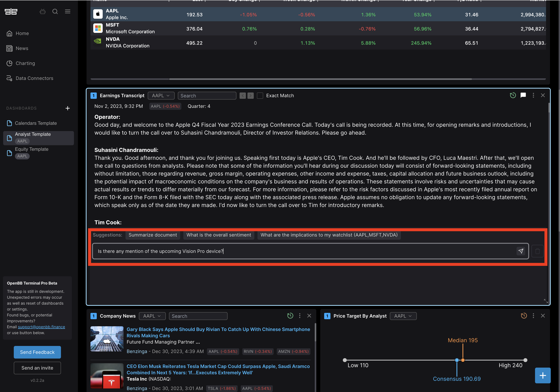
Task: Open Price Target widget three-dot menu
Action: (533, 316)
